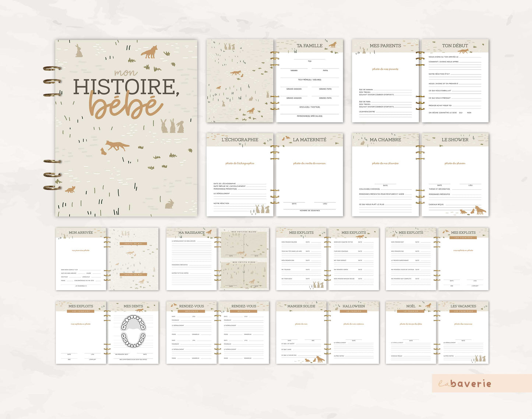
Task: Open the Ma Naissance page
Action: click(x=191, y=259)
